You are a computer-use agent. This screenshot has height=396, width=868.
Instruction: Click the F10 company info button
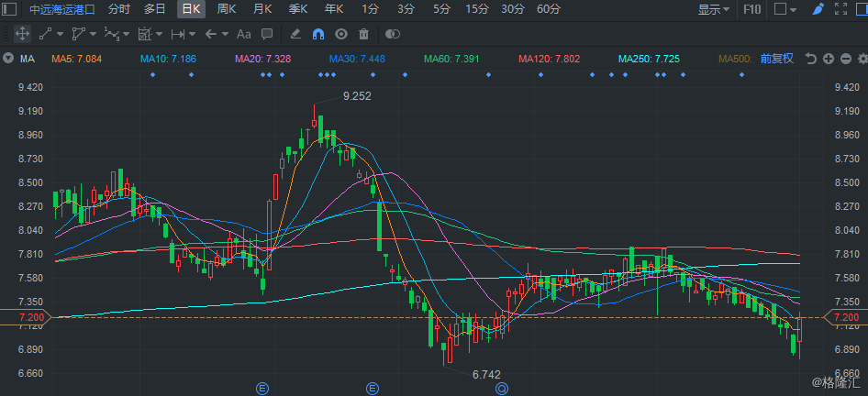751,9
